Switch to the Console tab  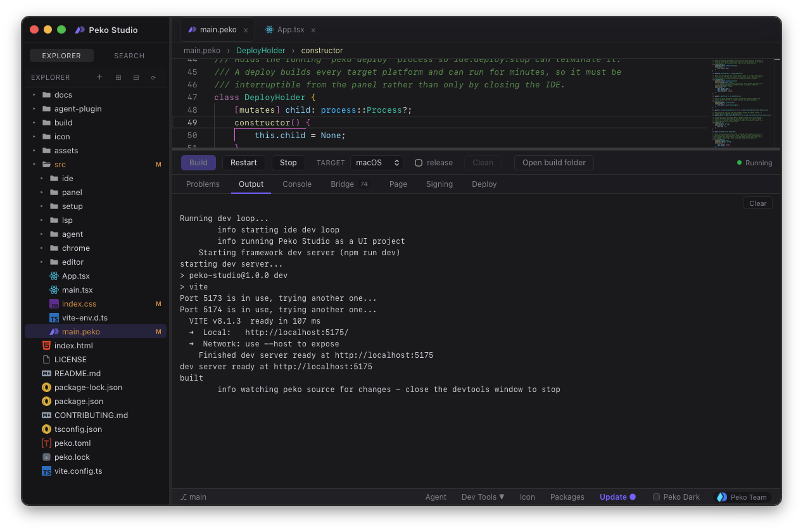(297, 184)
